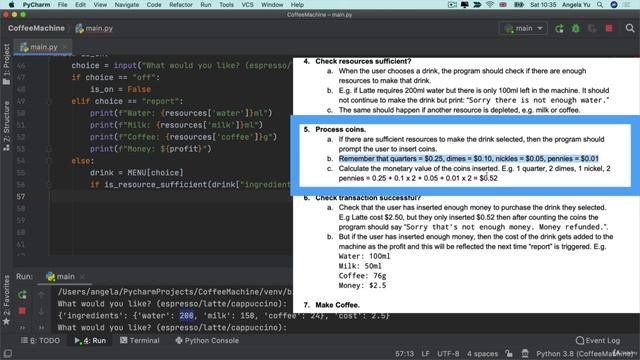640x360 pixels.
Task: Close the main tab in Run panel
Action: [82, 277]
